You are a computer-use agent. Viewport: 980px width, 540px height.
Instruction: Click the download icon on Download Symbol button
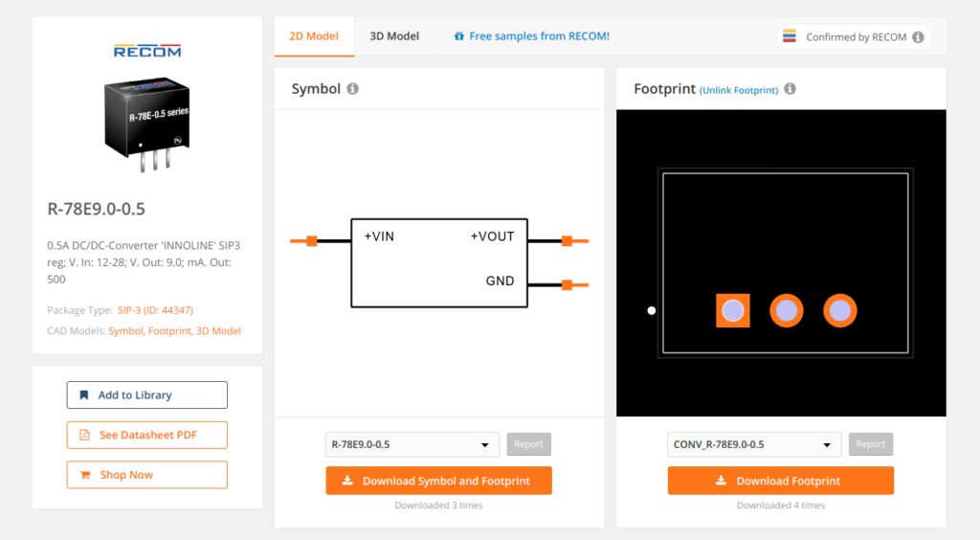[x=347, y=481]
